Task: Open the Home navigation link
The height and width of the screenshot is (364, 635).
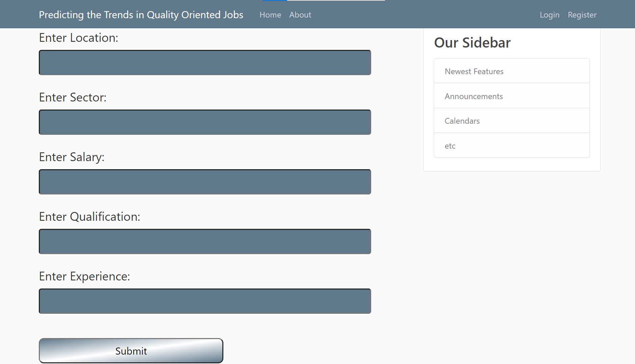Action: (x=270, y=15)
